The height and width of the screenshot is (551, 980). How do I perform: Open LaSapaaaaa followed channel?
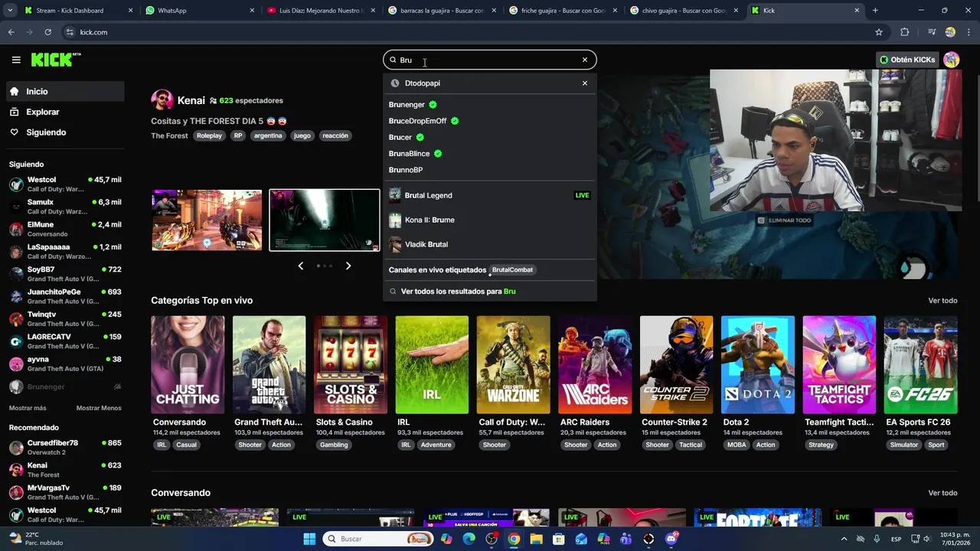[x=65, y=251]
